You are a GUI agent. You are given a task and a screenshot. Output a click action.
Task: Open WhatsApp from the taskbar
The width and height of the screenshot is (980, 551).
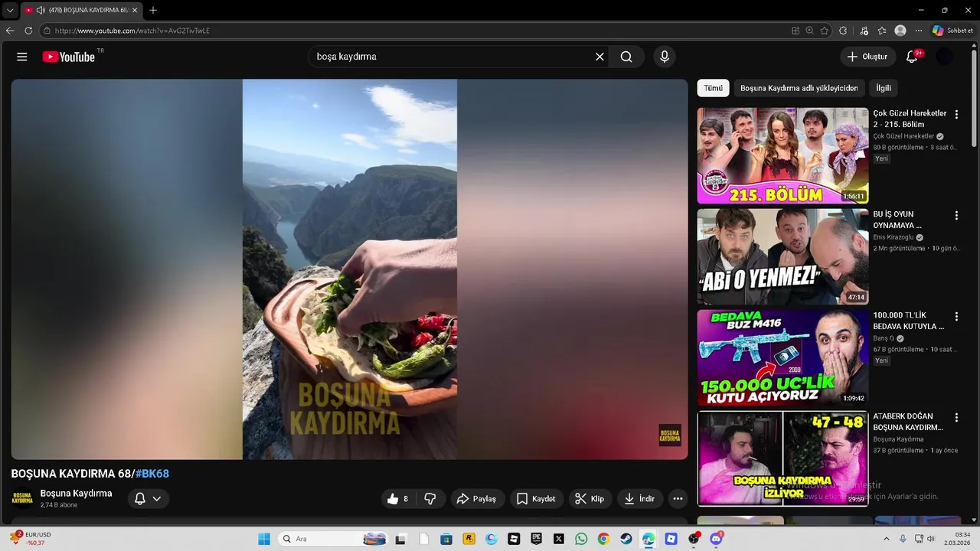(581, 539)
